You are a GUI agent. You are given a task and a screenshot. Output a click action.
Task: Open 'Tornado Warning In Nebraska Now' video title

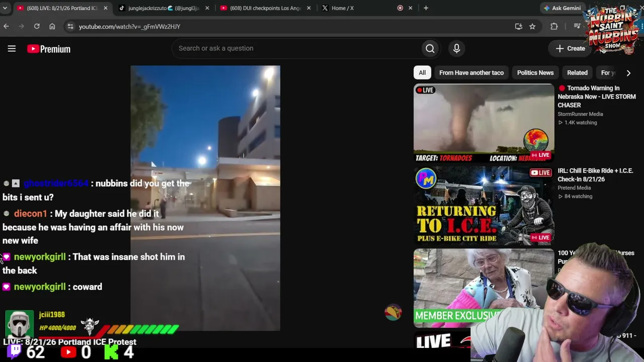(x=596, y=97)
